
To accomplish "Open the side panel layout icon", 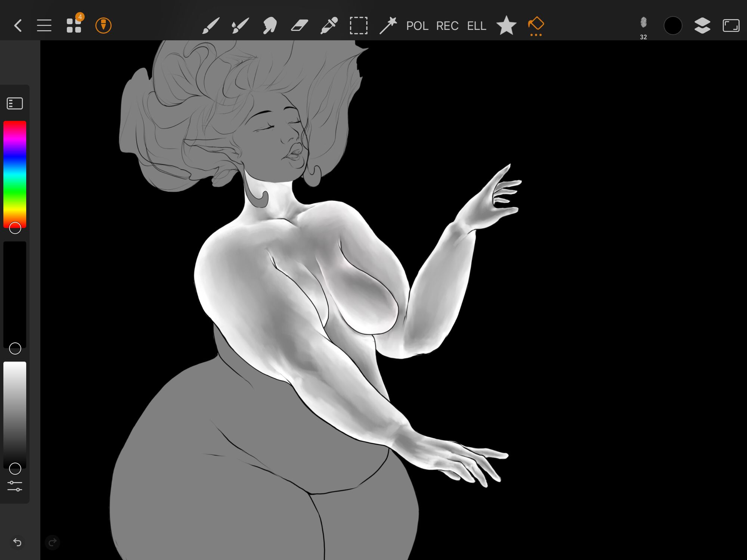I will pos(15,103).
